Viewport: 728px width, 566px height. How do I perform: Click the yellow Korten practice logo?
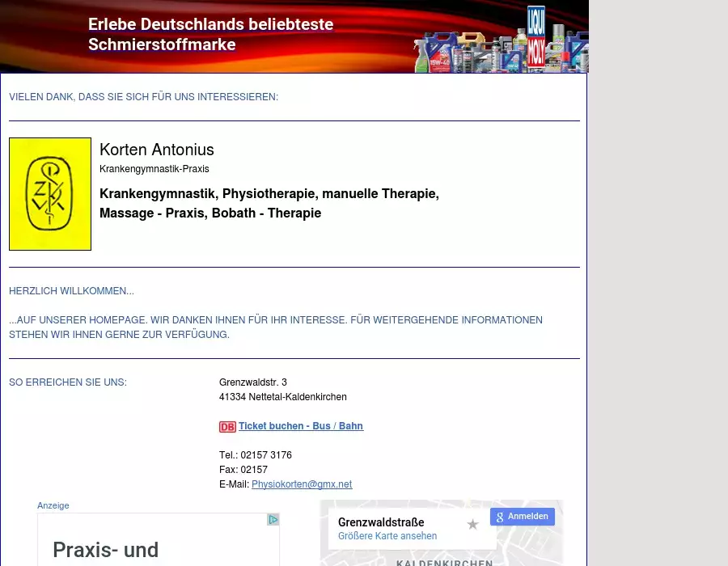(50, 194)
